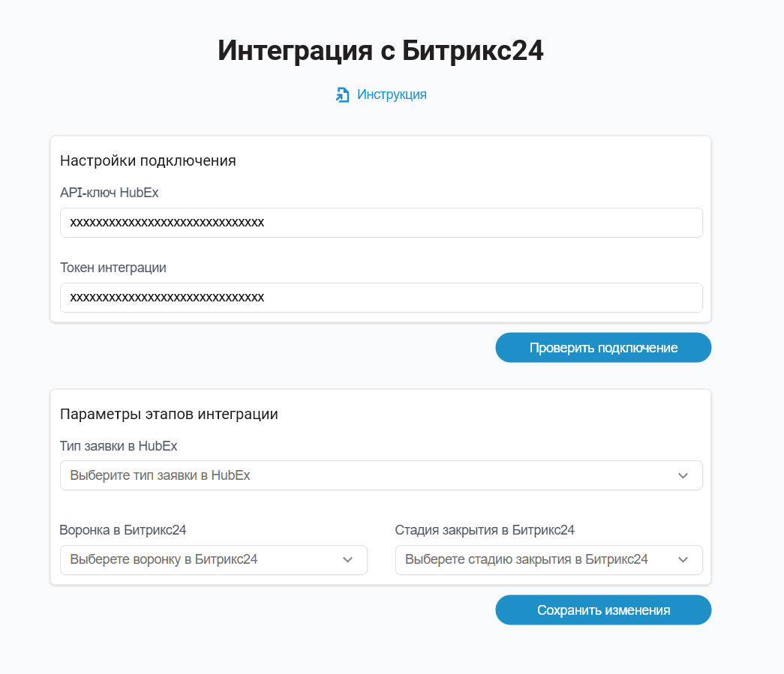Open the Выберете стадию закрытия в Битрикс24 dropdown
Image resolution: width=784 pixels, height=674 pixels.
coord(548,559)
